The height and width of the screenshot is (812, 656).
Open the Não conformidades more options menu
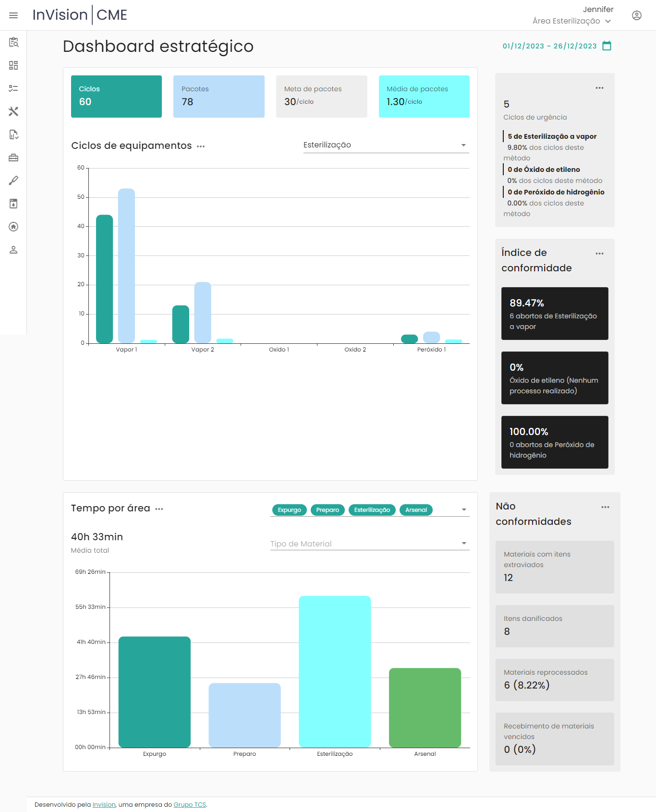(x=605, y=507)
